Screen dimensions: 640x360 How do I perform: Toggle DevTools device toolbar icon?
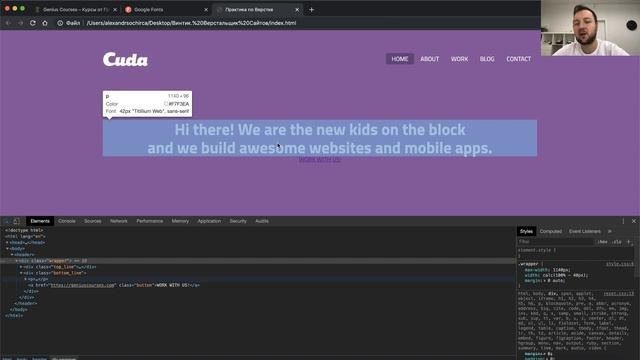[16, 221]
